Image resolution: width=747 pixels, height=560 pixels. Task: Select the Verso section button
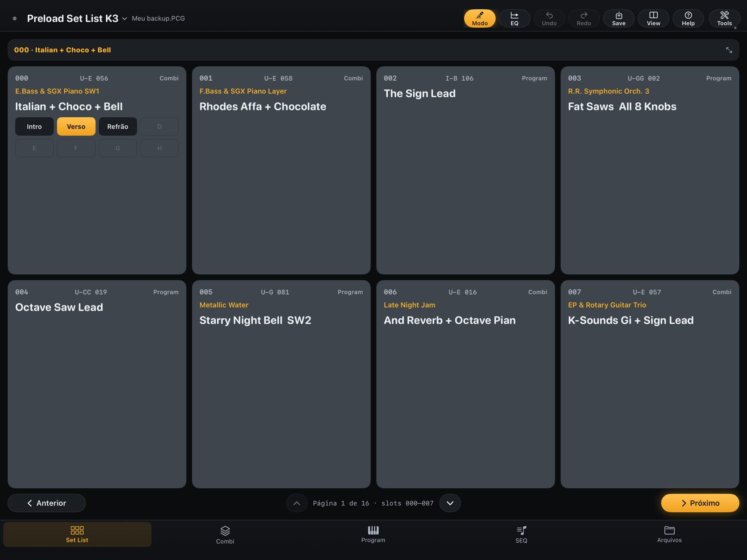76,127
